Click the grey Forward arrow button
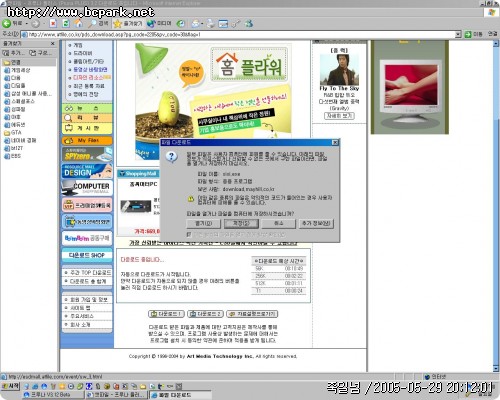 pyautogui.click(x=35, y=23)
